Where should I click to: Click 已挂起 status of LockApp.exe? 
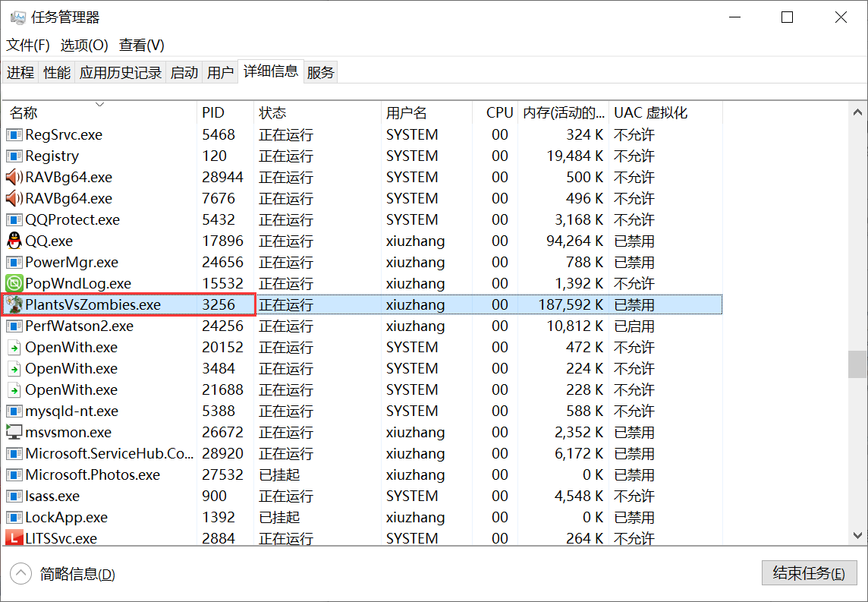click(279, 517)
